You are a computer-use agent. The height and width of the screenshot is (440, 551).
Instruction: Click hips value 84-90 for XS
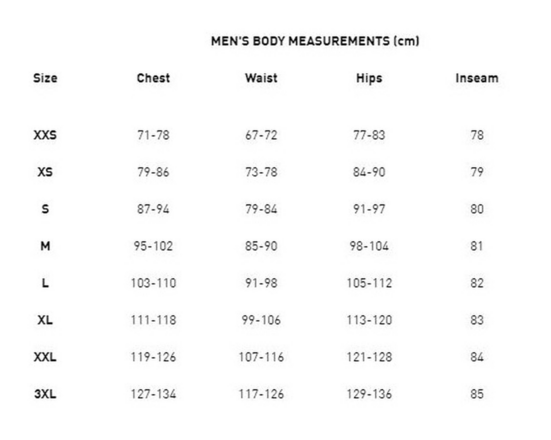(369, 172)
